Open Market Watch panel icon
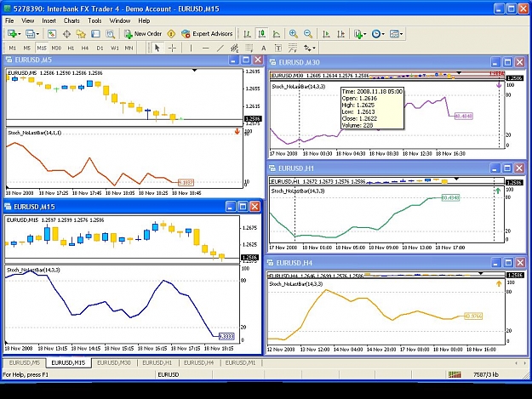Screen dimensions: 532x399 click(52, 34)
